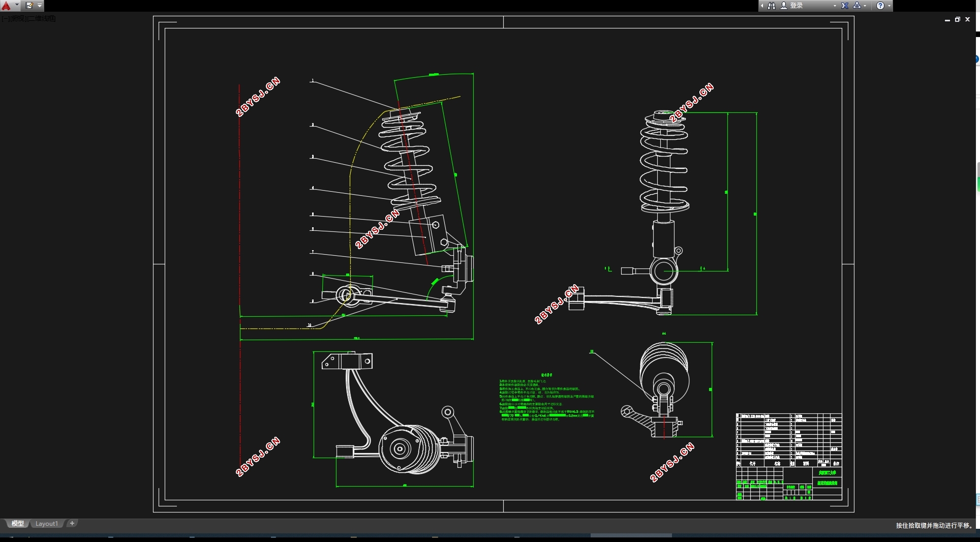980x542 pixels.
Task: Switch to the 模型 model tab
Action: point(18,523)
